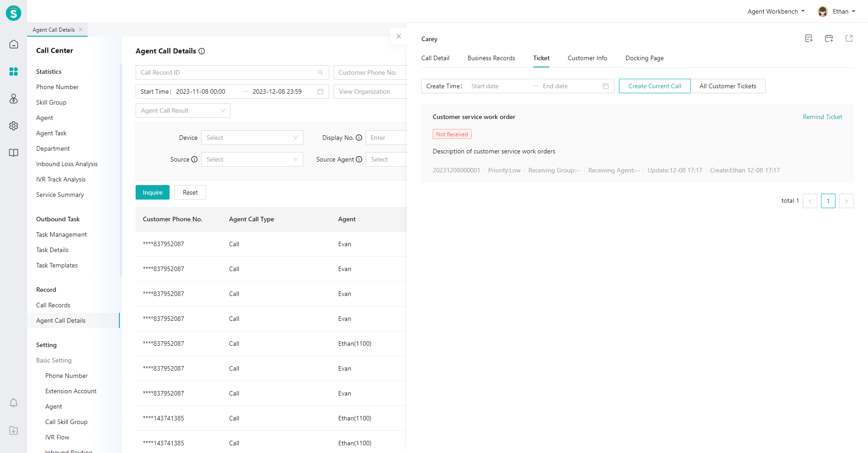Click the Reset button

click(x=190, y=192)
